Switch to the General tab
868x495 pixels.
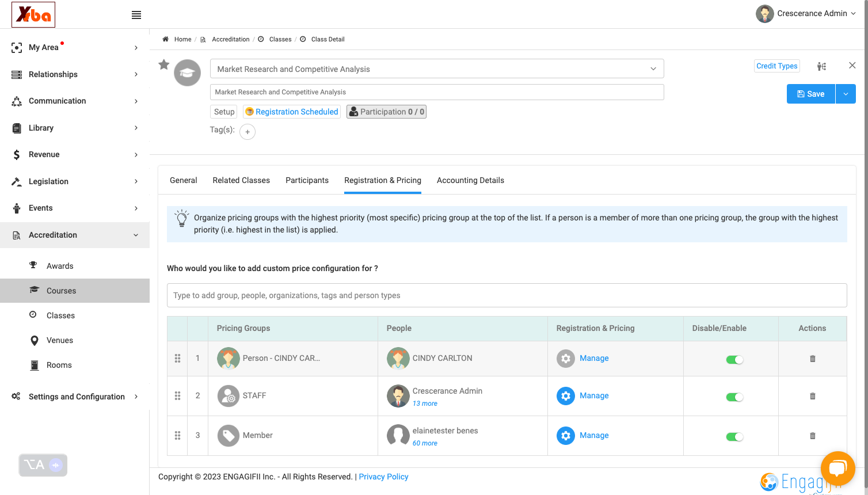(184, 180)
